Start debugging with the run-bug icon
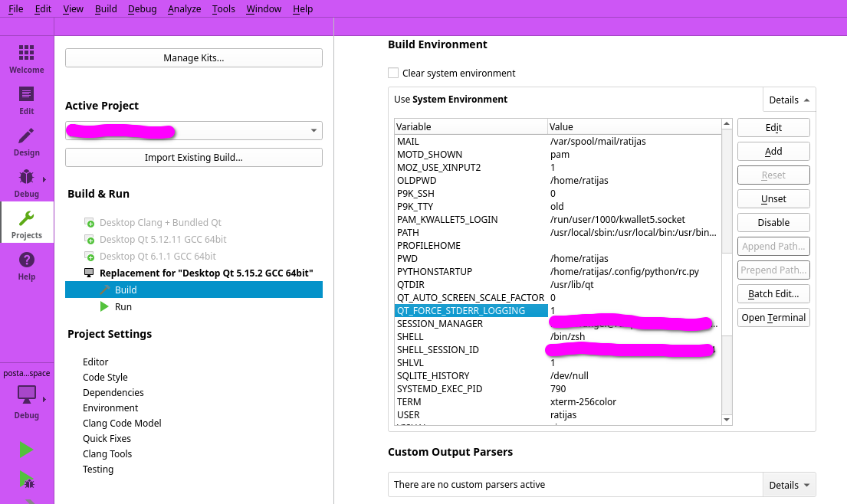This screenshot has width=847, height=504. pos(26,480)
